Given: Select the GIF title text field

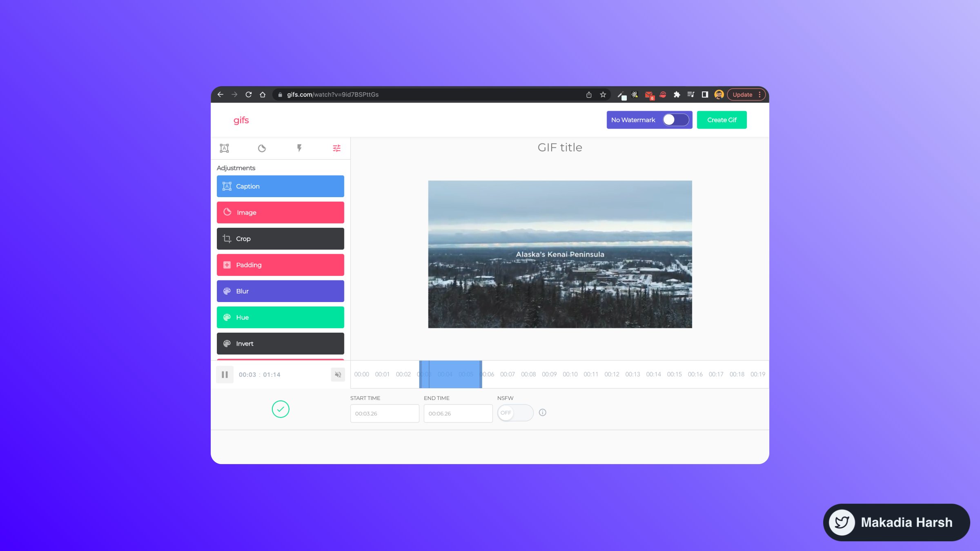Looking at the screenshot, I should 559,147.
